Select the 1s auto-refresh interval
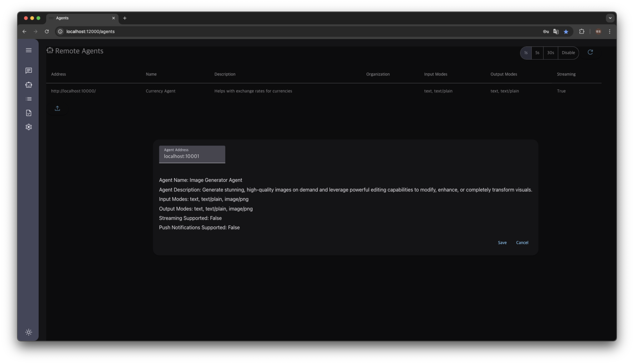 [x=526, y=53]
